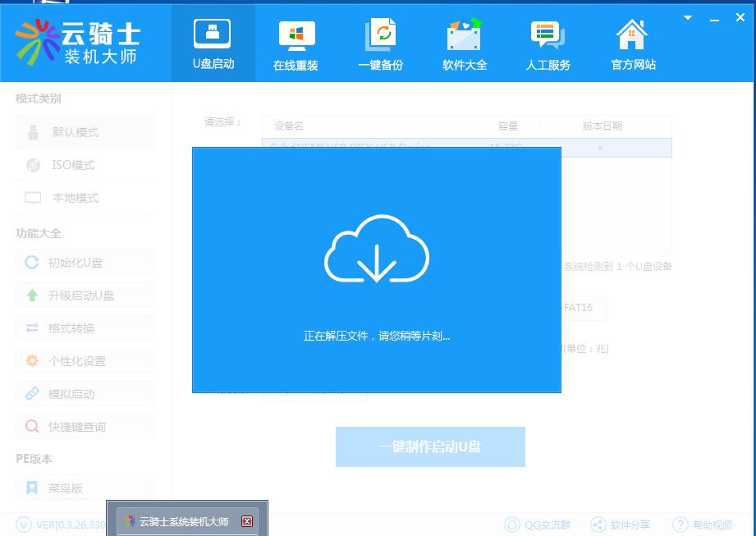Close the 云骑士系统装机大师 taskbar preview

click(247, 521)
